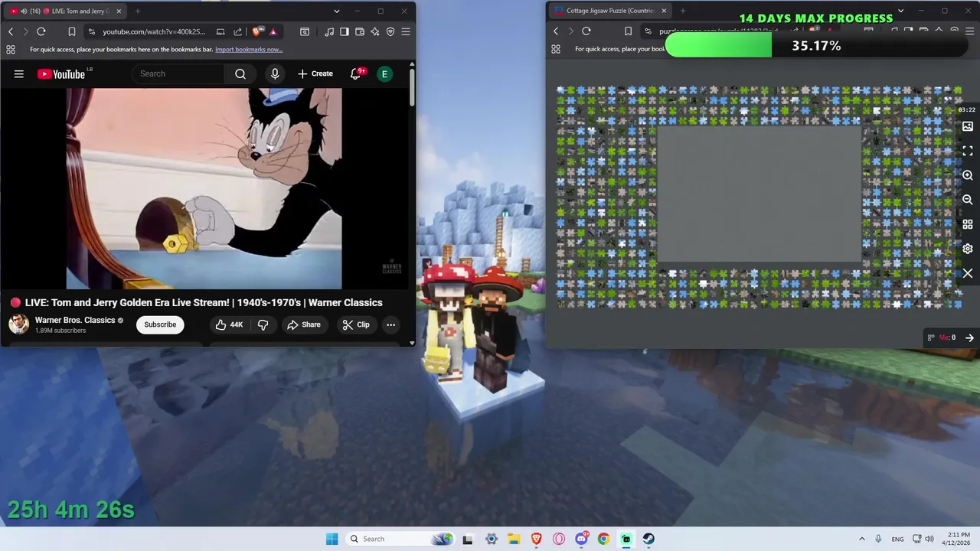Image resolution: width=980 pixels, height=551 pixels.
Task: Open new tab in puzzle browser window
Action: click(682, 11)
